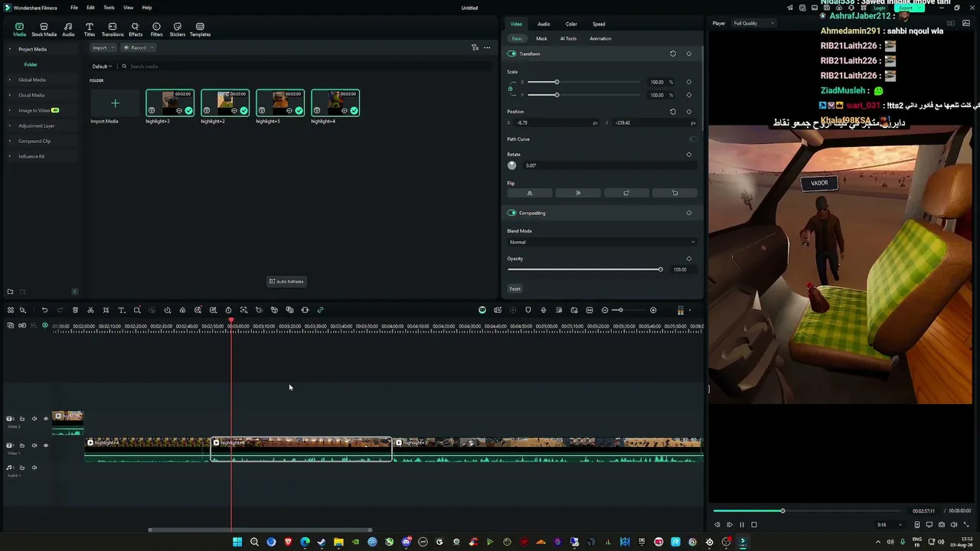Click the Reset button in properties
980x551 pixels.
point(514,289)
